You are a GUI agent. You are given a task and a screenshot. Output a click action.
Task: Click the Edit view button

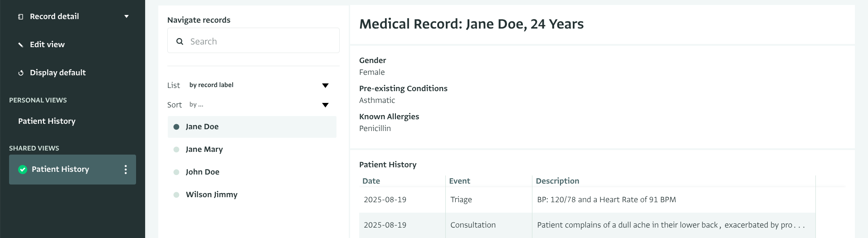click(47, 44)
